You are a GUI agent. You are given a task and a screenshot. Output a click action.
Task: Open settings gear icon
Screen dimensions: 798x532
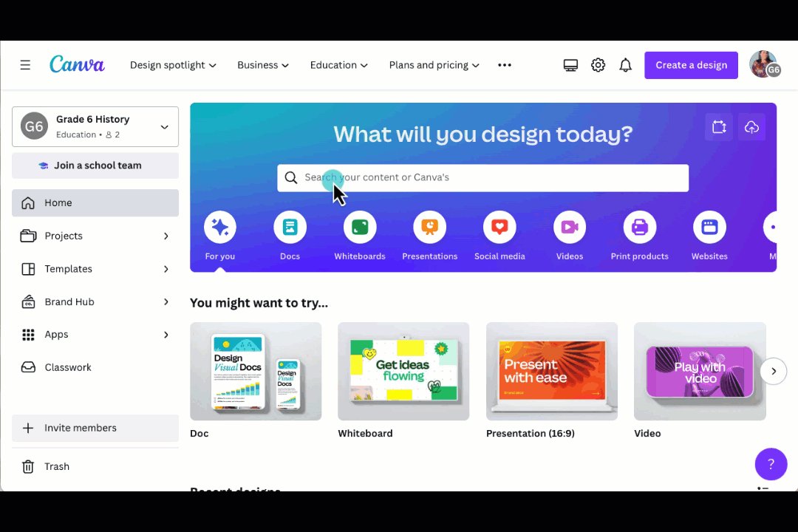598,65
